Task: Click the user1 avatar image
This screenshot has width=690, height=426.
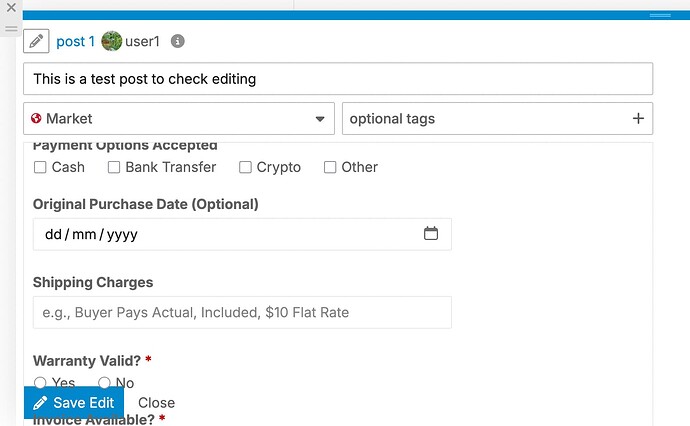Action: pos(111,41)
